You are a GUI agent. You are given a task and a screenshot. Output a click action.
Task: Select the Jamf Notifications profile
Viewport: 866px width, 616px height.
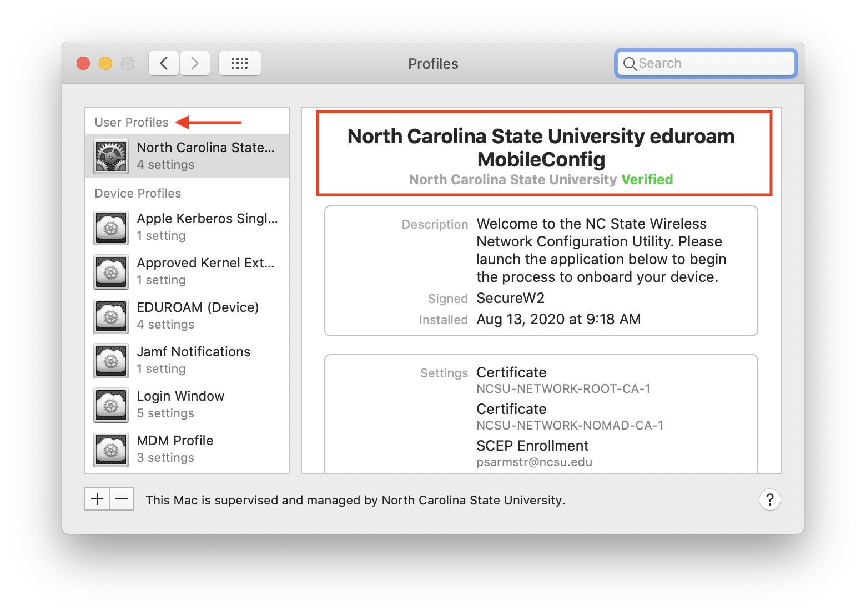click(193, 360)
